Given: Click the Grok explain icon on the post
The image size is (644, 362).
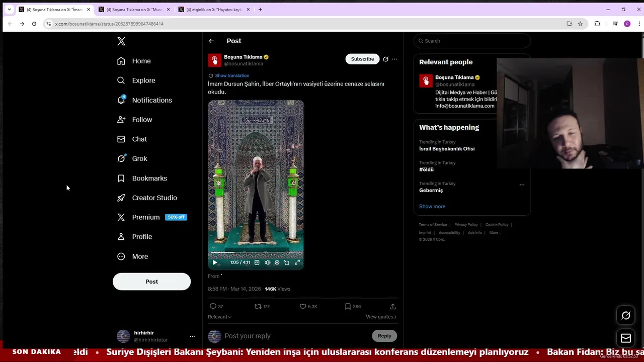Looking at the screenshot, I should (x=386, y=59).
